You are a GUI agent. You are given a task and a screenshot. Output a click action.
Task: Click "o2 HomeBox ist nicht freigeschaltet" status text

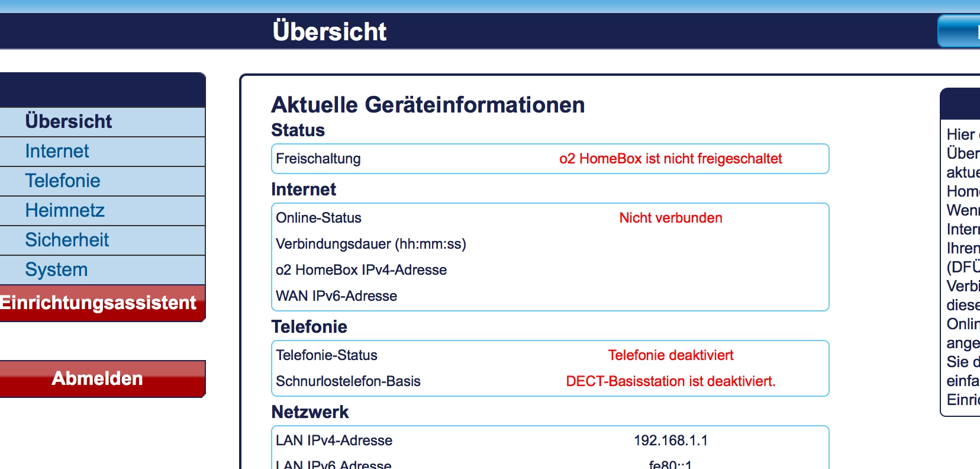tap(670, 159)
